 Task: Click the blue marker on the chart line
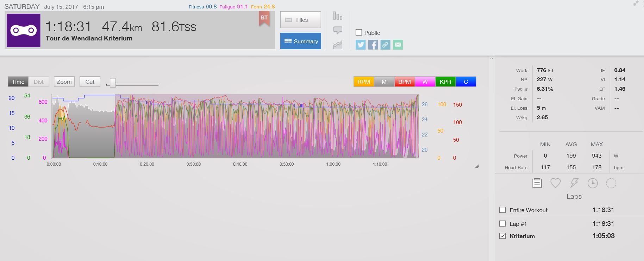pyautogui.click(x=301, y=105)
